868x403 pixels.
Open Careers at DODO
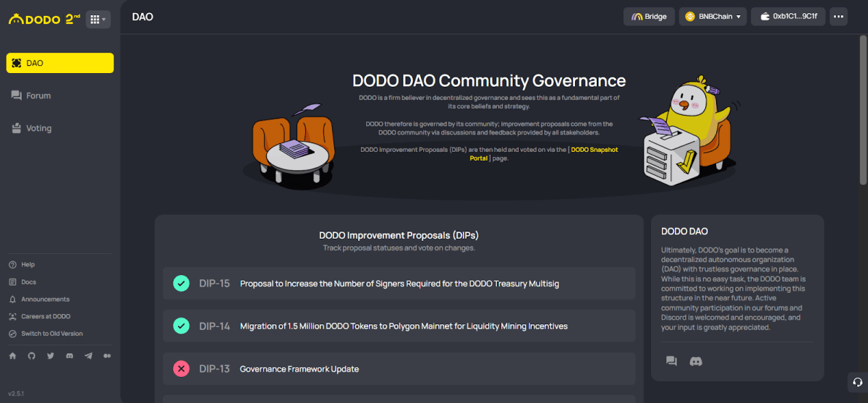pos(40,317)
